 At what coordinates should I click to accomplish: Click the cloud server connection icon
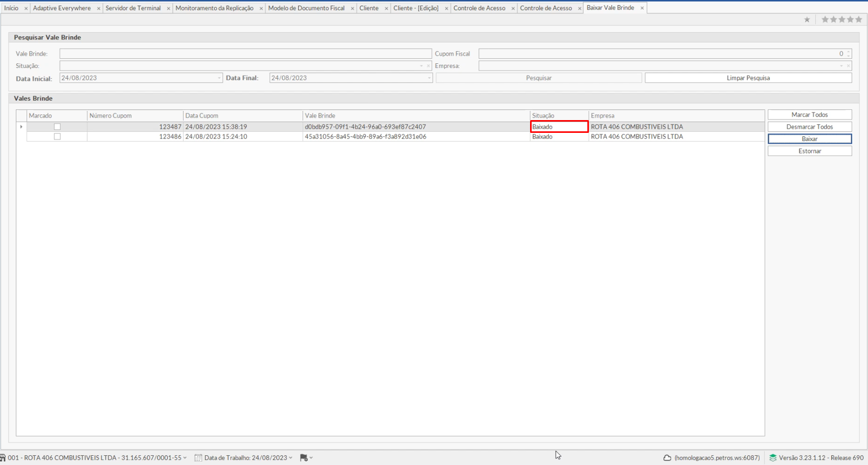coord(667,458)
